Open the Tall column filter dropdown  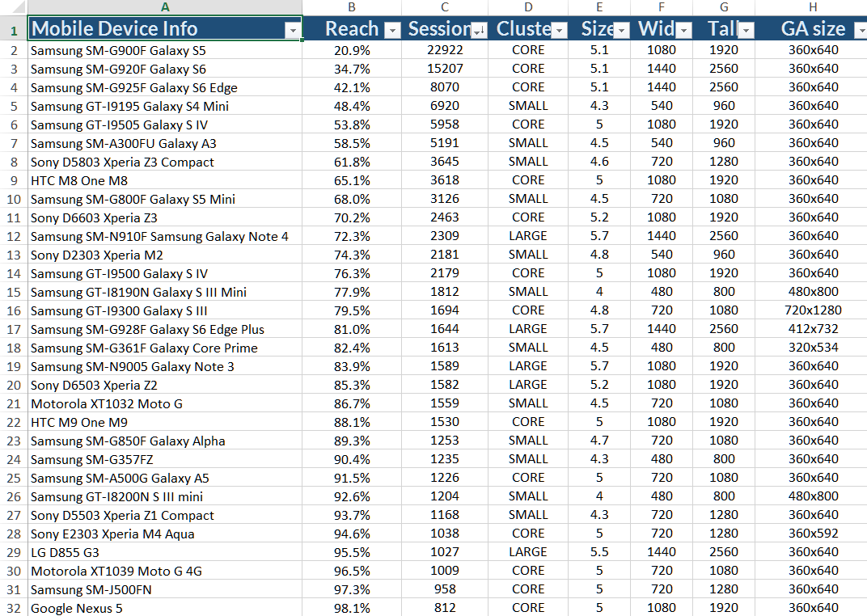click(746, 31)
